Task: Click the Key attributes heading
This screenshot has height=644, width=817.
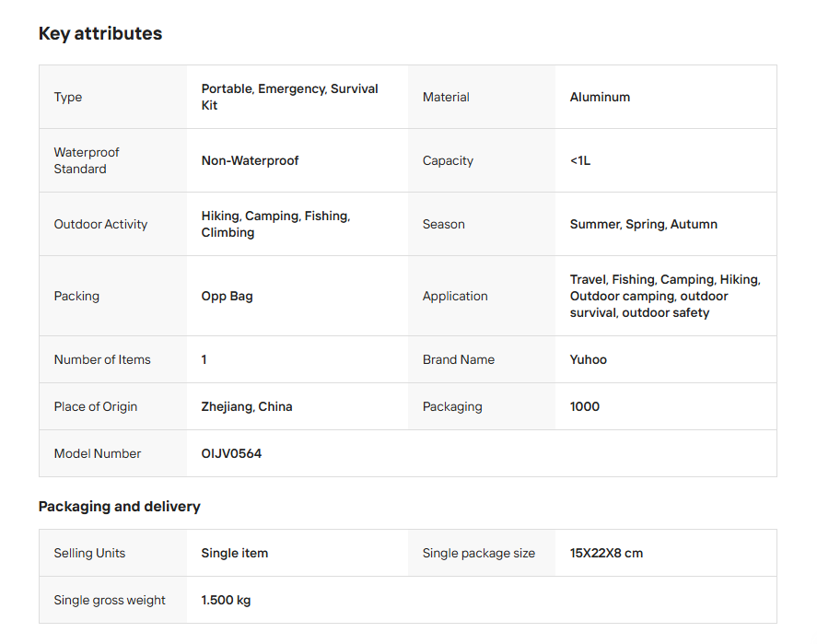Action: (x=100, y=34)
